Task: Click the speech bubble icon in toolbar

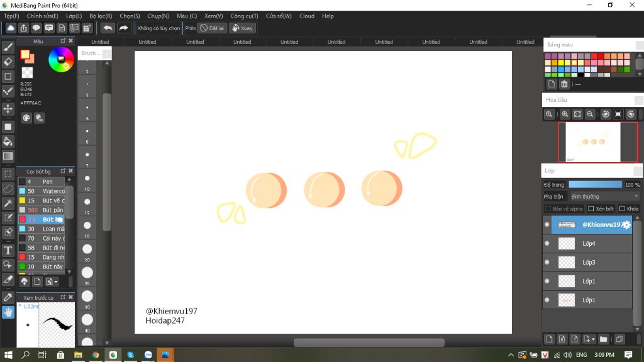Action: 36,28
